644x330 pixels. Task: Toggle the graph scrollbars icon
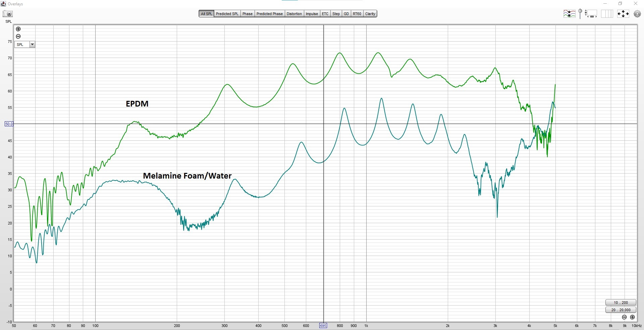(591, 14)
